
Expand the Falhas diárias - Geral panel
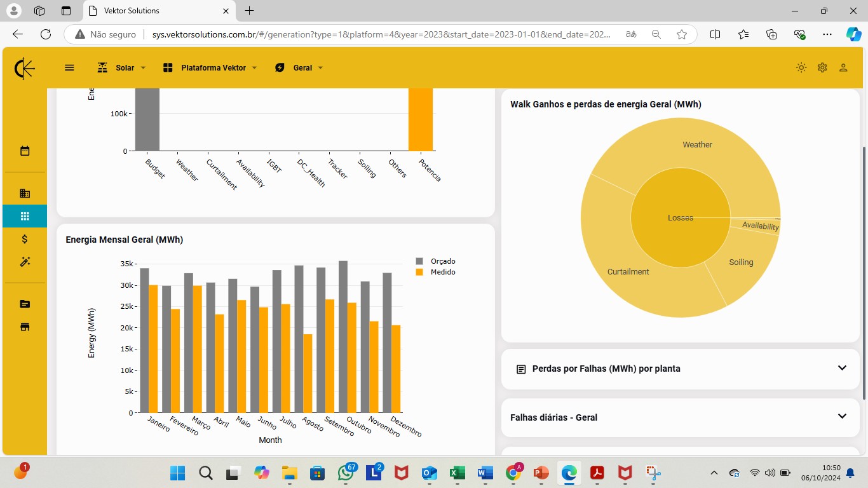(x=681, y=417)
